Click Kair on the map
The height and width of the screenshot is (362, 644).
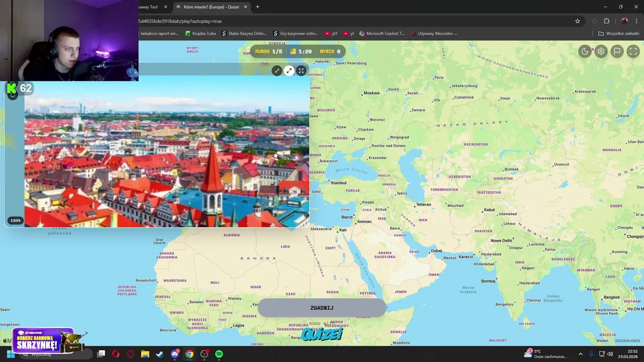click(x=343, y=230)
